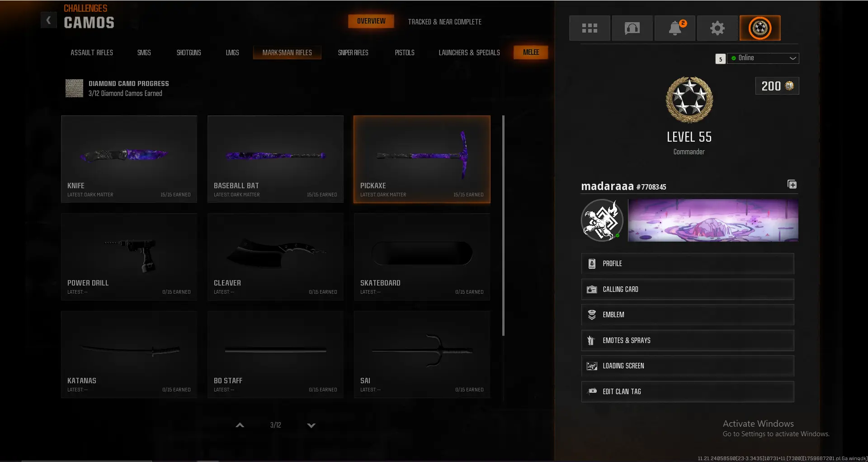Select the LMGs category
Image resolution: width=868 pixels, height=462 pixels.
click(232, 52)
